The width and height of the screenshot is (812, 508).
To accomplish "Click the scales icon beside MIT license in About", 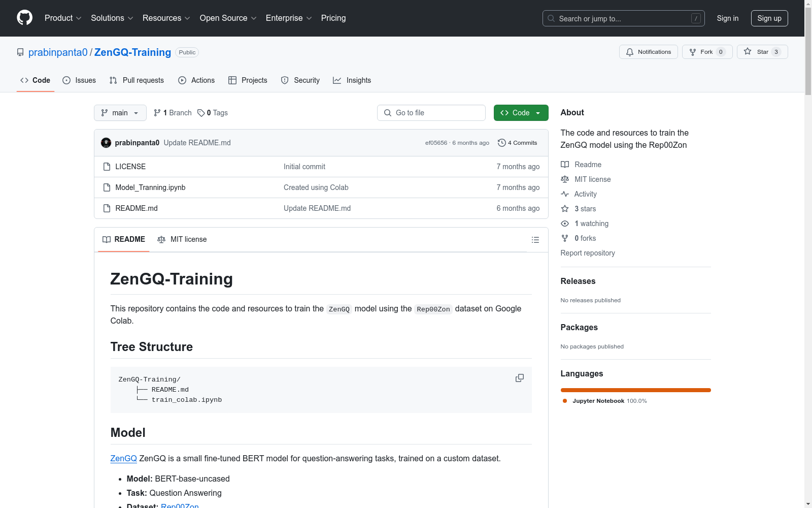I will [x=565, y=179].
